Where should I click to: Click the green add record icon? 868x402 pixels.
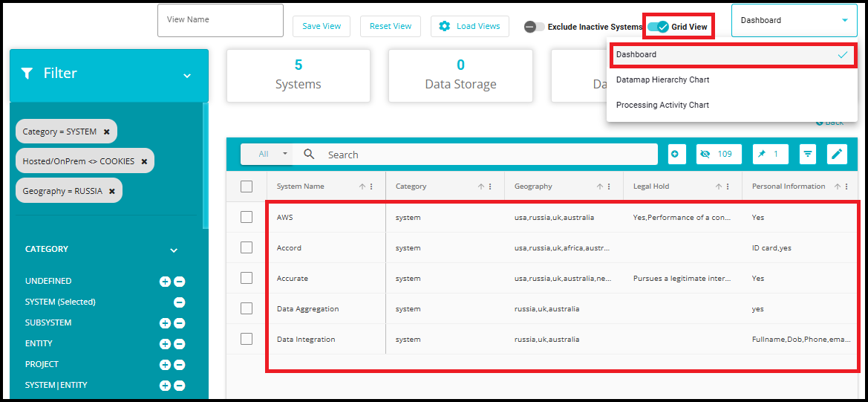(676, 154)
